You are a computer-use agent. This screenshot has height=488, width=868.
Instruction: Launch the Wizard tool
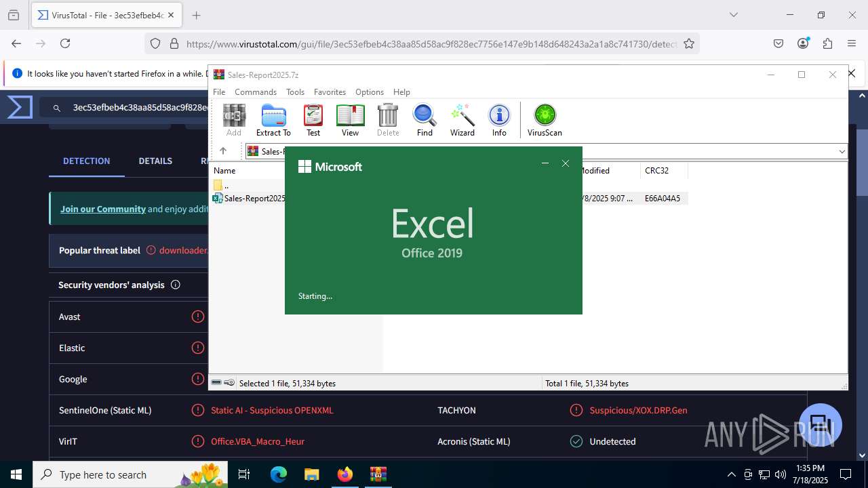point(462,121)
